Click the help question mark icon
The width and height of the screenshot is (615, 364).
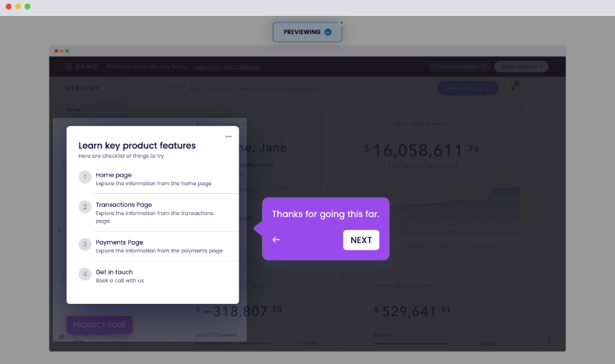[548, 339]
